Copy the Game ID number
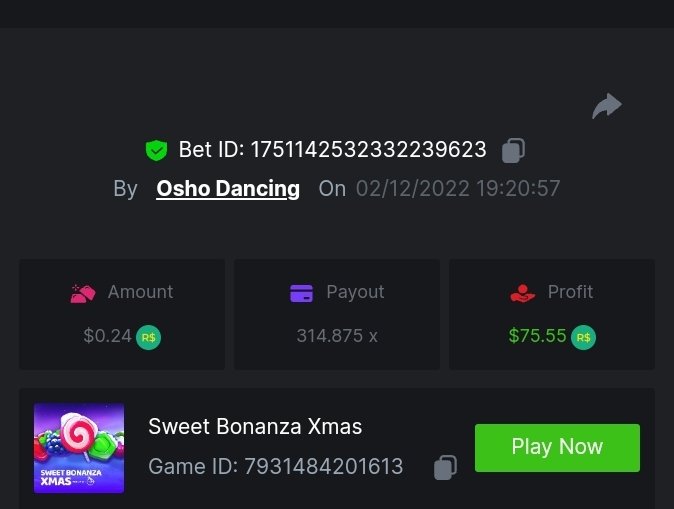674x509 pixels. coord(445,467)
